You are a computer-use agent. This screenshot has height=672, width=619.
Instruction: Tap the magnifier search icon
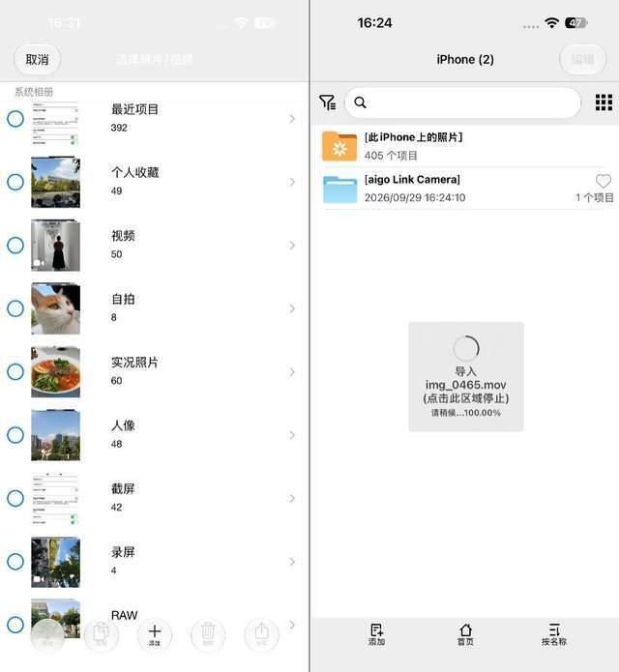point(361,102)
